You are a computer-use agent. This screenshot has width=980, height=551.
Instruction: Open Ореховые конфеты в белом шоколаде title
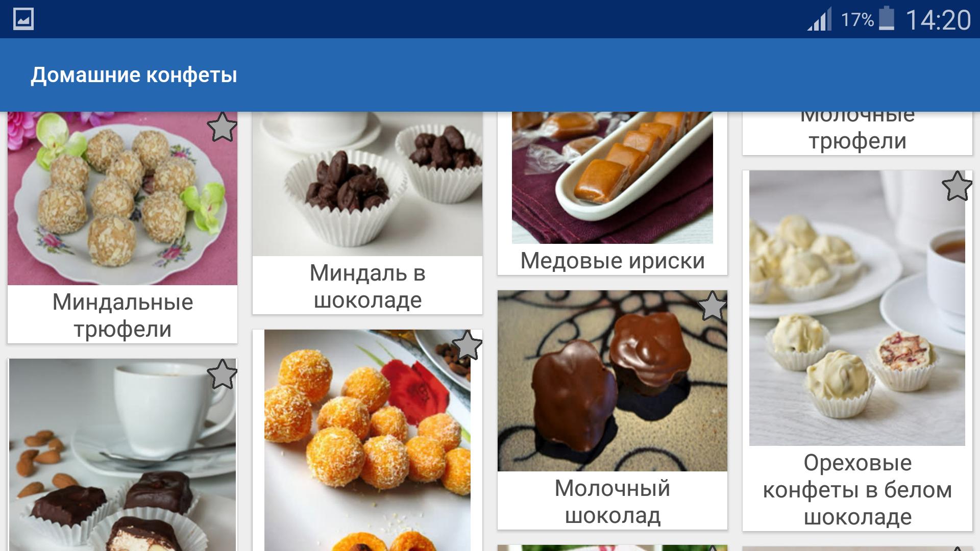pyautogui.click(x=857, y=490)
